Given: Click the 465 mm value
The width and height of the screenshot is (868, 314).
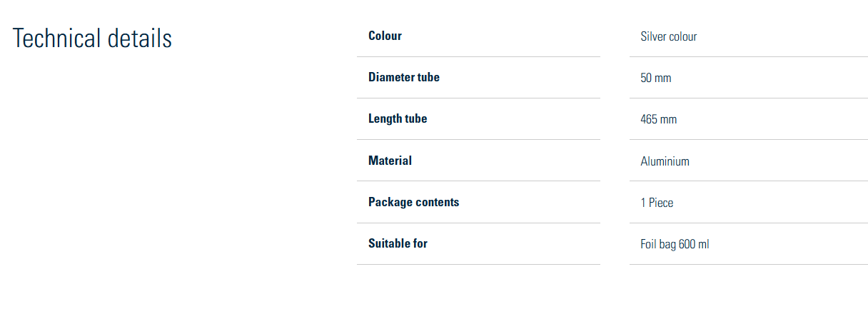Looking at the screenshot, I should click(x=658, y=119).
